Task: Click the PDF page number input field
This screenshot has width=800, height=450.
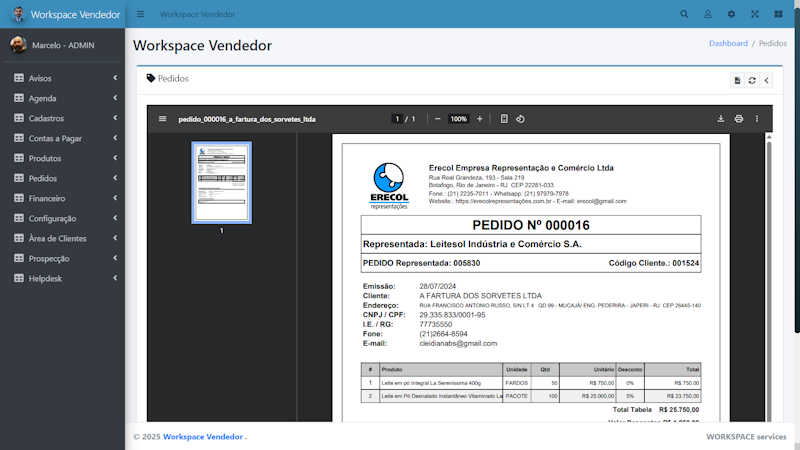Action: (x=397, y=119)
